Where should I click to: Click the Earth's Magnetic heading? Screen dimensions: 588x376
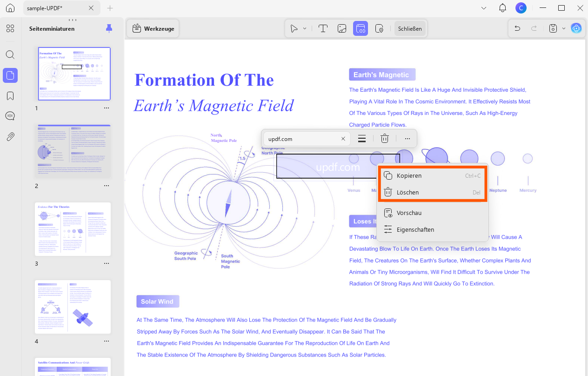381,74
